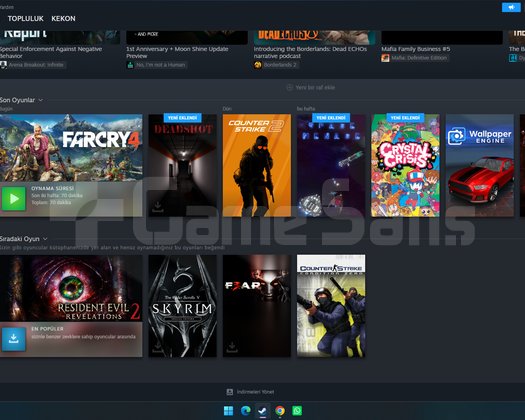Click the download icon on the Deadshot cover

coord(158,207)
